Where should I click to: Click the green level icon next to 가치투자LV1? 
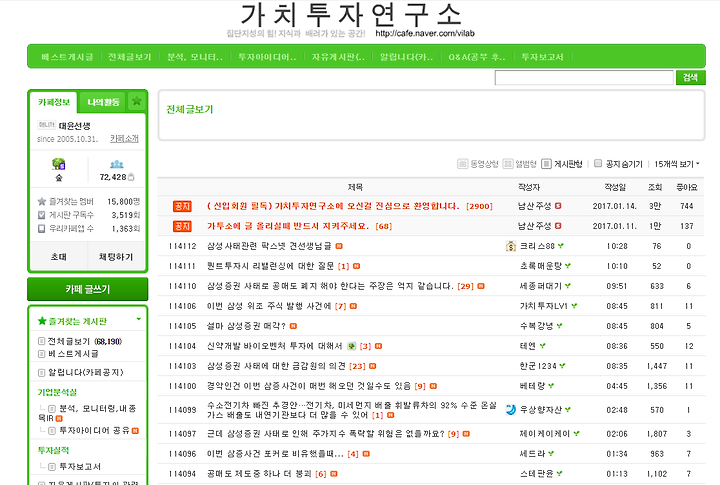(574, 306)
